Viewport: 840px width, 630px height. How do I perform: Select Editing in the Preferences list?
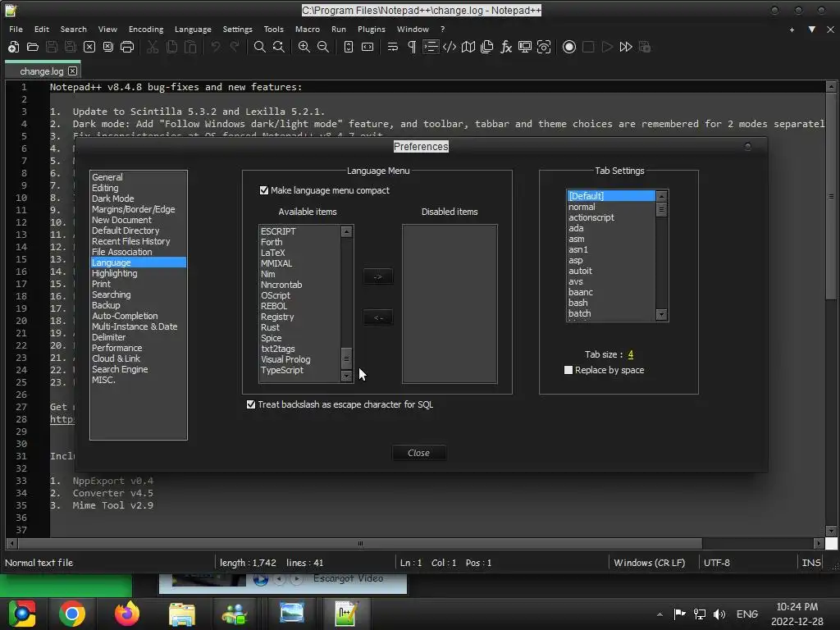tap(138, 188)
